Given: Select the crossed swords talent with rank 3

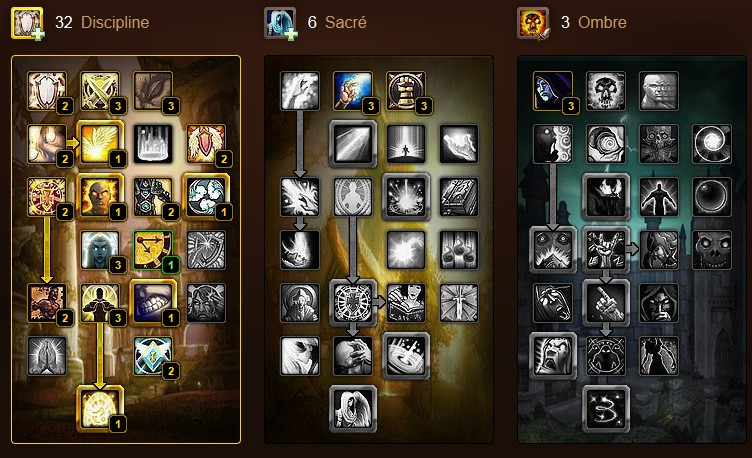Looking at the screenshot, I should pos(100,91).
